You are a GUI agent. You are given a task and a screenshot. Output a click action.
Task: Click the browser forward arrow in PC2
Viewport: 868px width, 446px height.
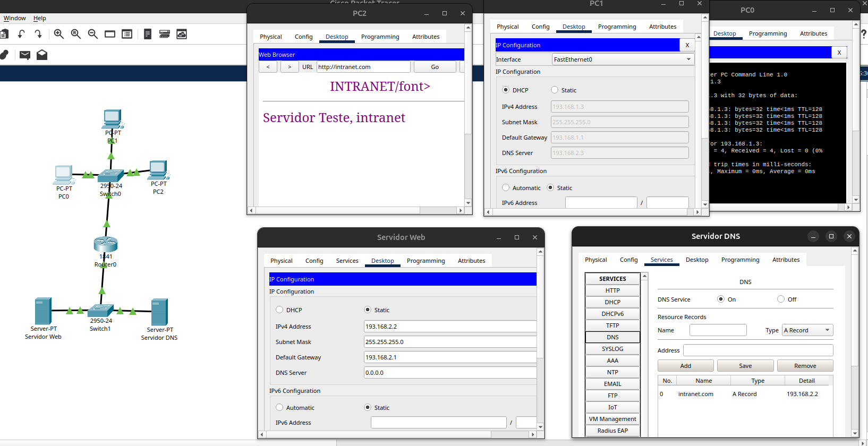[290, 67]
